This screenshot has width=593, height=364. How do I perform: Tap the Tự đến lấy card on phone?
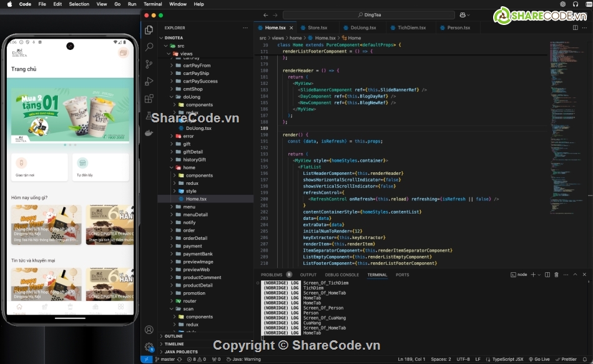coord(100,167)
